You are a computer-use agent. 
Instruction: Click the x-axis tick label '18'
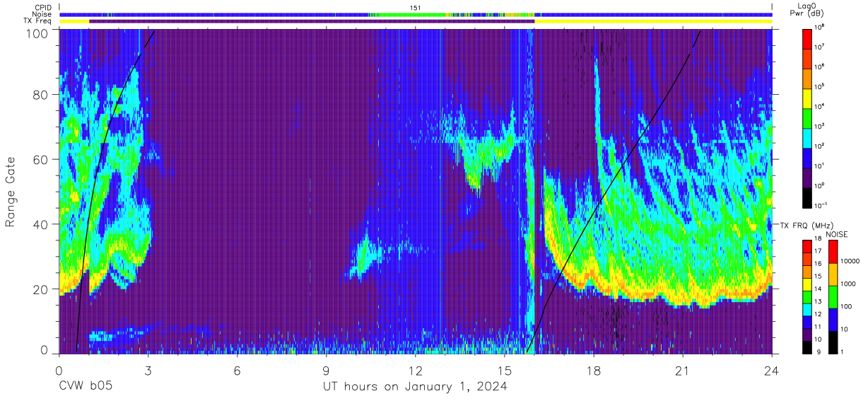pos(594,370)
